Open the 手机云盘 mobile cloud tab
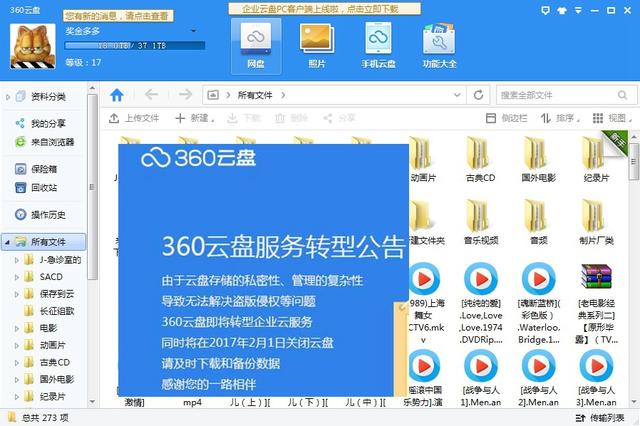 click(378, 46)
